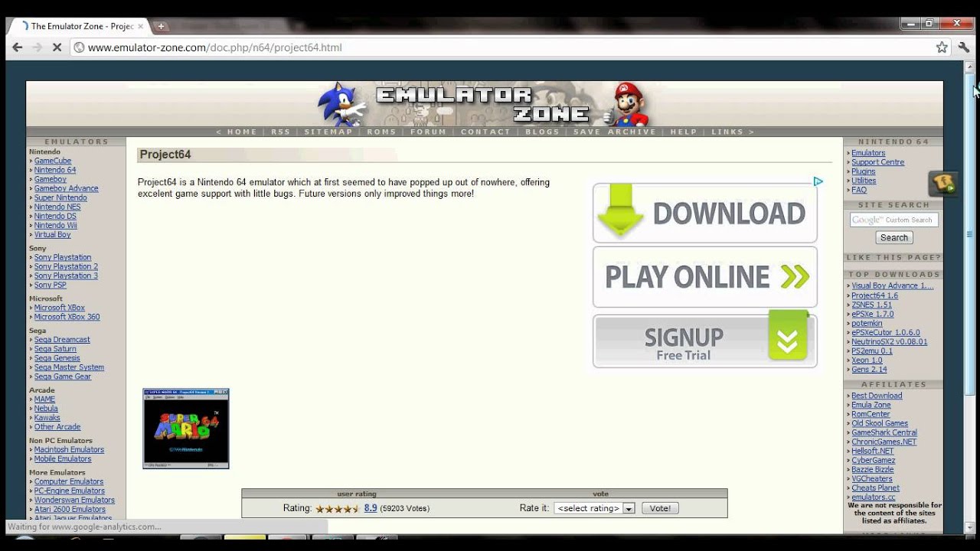The height and width of the screenshot is (551, 980).
Task: Open the Best Download affiliate link
Action: coord(877,396)
